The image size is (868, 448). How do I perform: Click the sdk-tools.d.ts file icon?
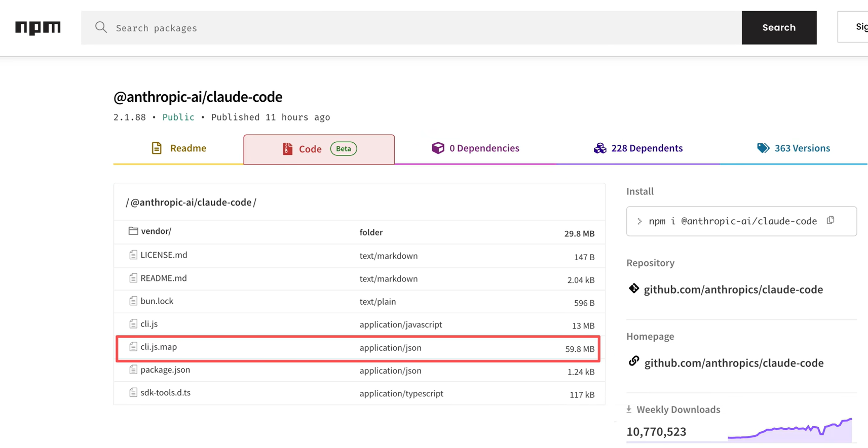[x=133, y=392]
